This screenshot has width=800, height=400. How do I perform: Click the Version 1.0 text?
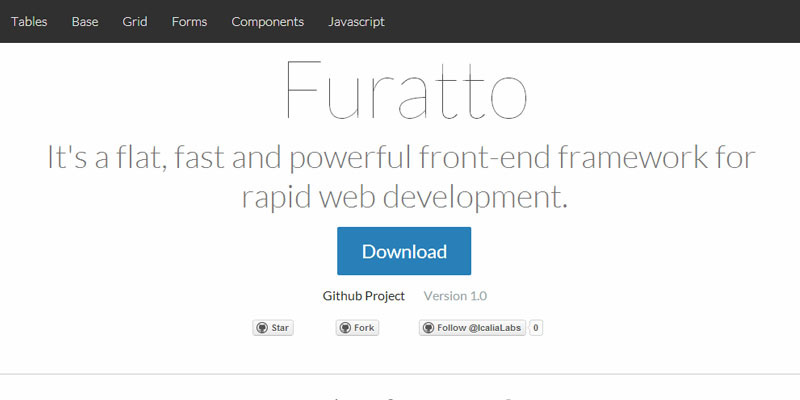[x=455, y=296]
